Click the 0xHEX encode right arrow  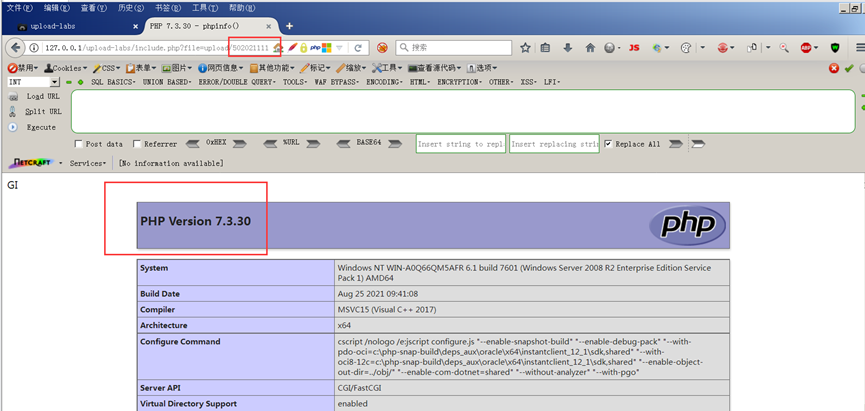(239, 144)
